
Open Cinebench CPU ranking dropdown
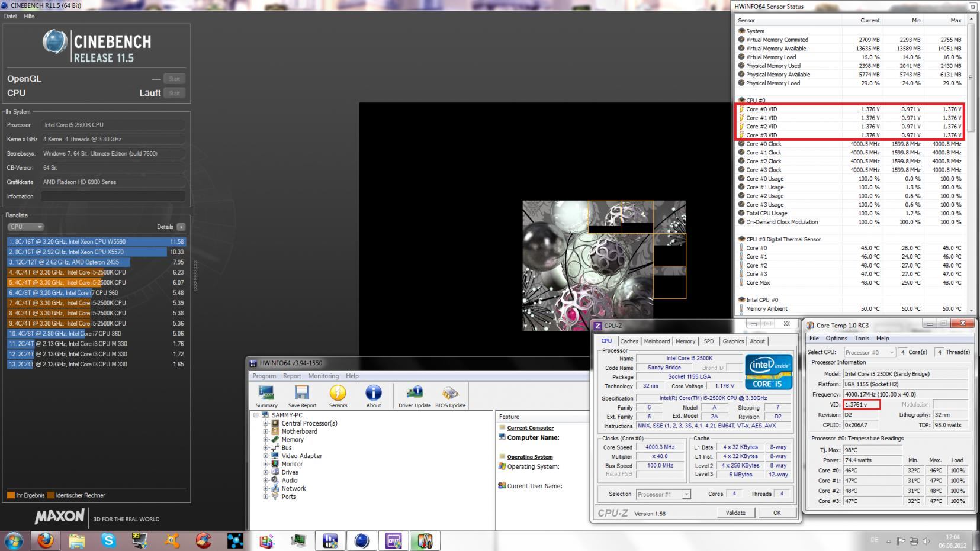(x=26, y=227)
